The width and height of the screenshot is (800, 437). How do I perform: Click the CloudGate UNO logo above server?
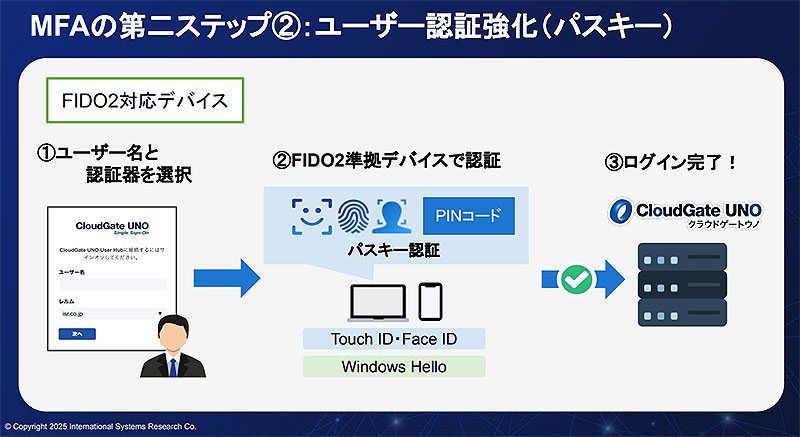685,213
